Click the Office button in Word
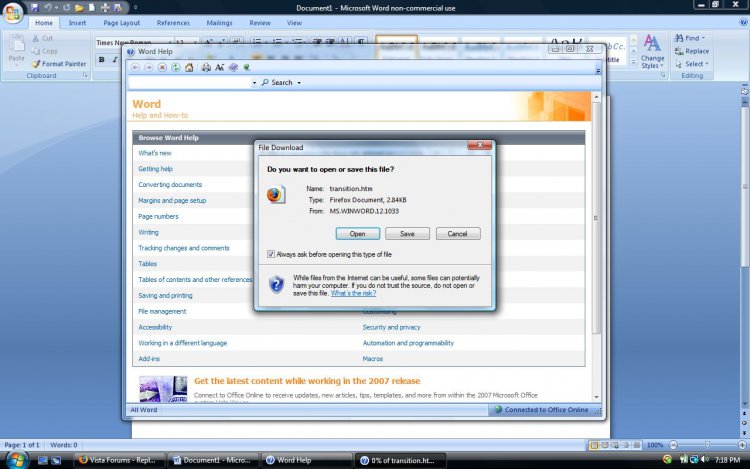 point(13,12)
